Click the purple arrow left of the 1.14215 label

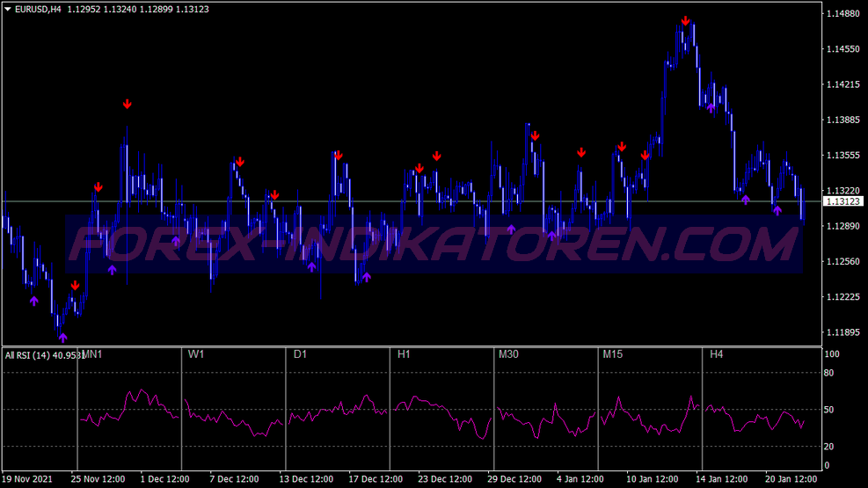pyautogui.click(x=711, y=108)
